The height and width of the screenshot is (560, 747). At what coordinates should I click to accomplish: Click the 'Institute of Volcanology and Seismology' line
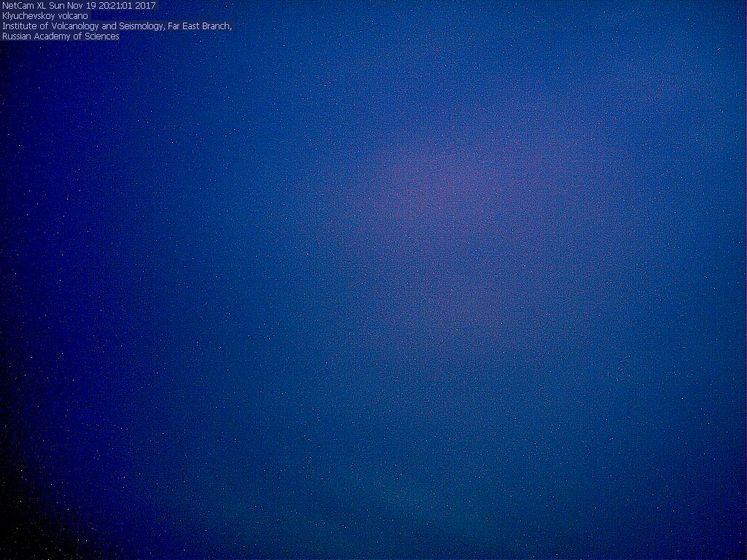pyautogui.click(x=117, y=26)
